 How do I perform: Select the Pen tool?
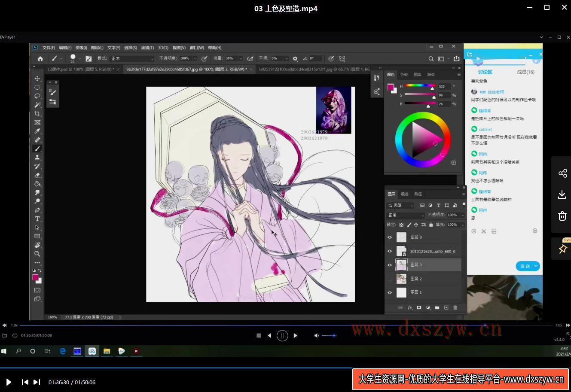click(37, 210)
